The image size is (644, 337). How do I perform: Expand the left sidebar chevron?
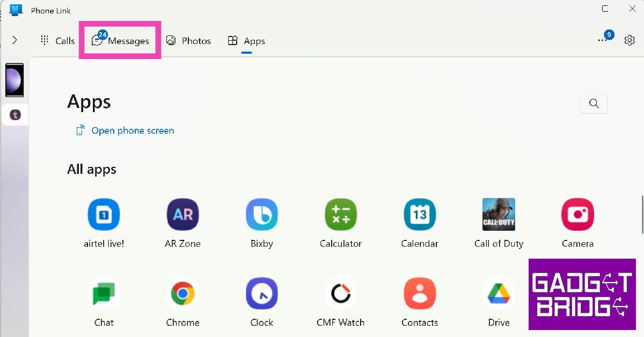[x=14, y=40]
